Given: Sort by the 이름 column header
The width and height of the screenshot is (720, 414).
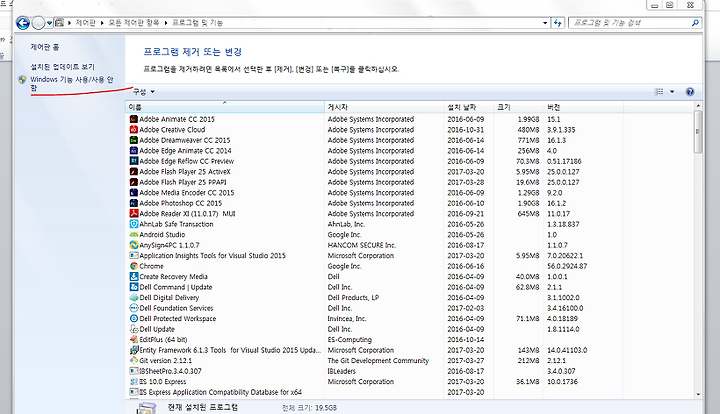Looking at the screenshot, I should coord(225,107).
